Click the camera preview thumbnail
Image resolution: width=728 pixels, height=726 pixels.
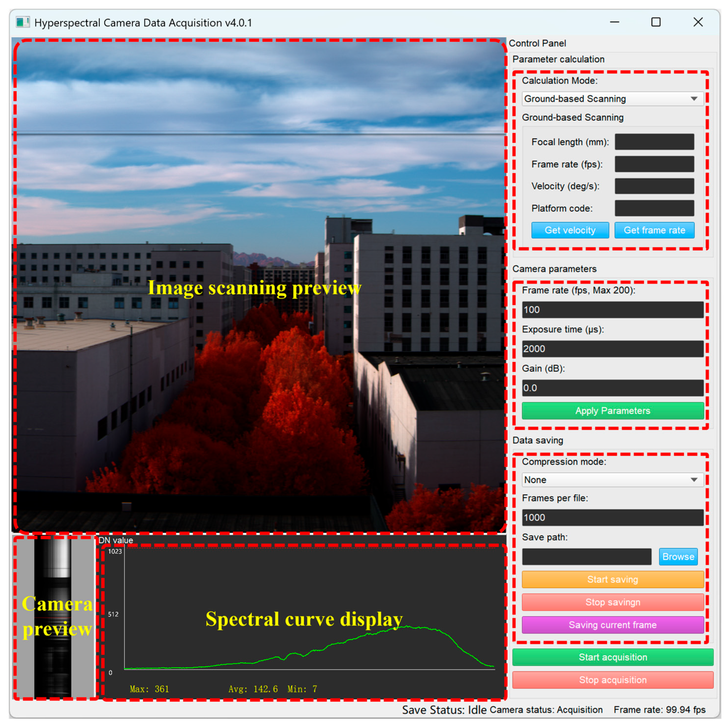53,617
